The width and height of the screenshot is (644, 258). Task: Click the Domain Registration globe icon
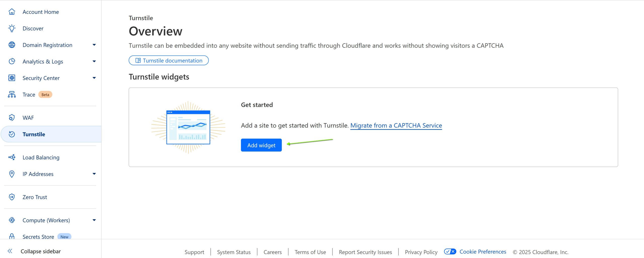point(12,45)
